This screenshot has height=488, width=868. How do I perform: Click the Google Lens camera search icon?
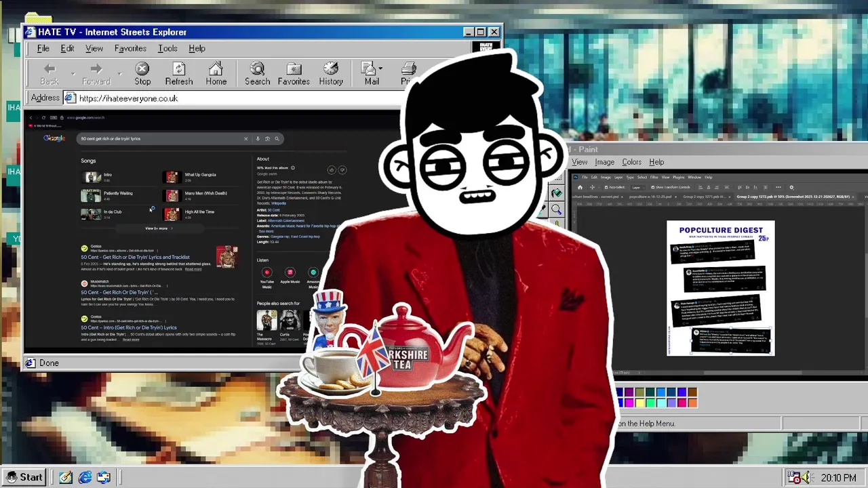pos(267,138)
